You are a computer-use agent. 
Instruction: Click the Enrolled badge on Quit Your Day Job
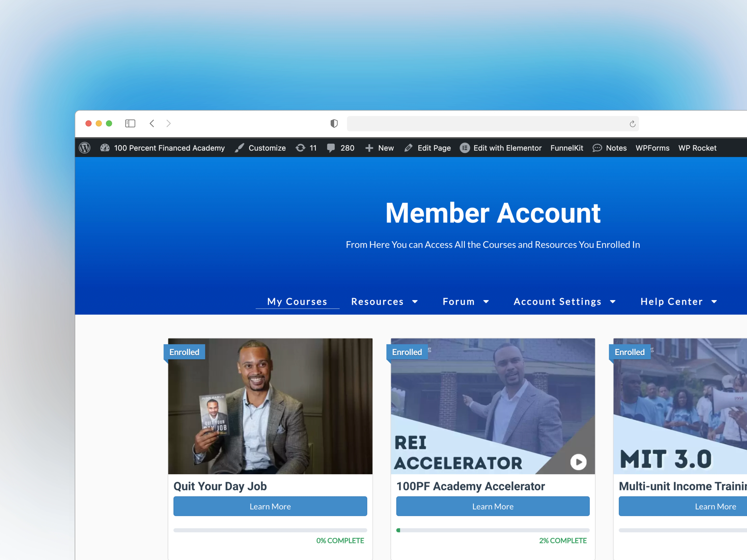coord(184,352)
